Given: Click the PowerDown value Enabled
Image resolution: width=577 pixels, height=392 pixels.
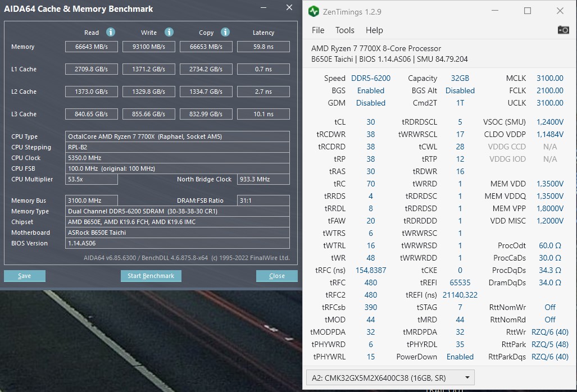Looking at the screenshot, I should coord(460,357).
